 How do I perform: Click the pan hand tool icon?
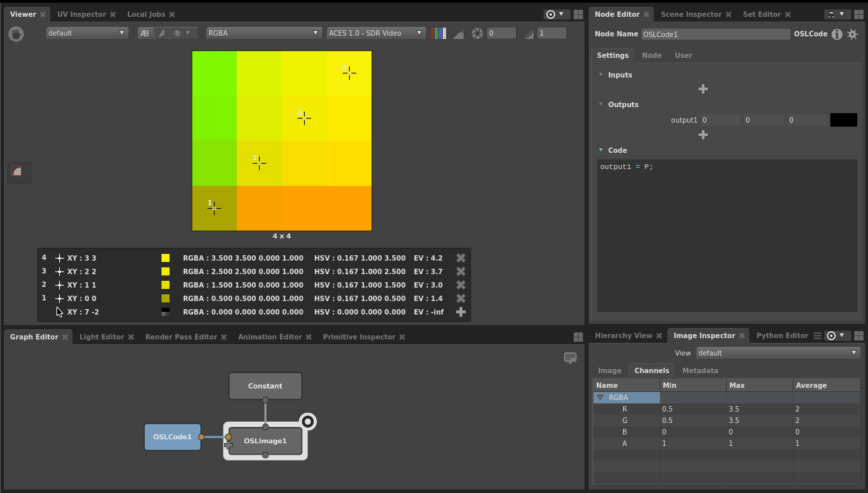tap(16, 34)
